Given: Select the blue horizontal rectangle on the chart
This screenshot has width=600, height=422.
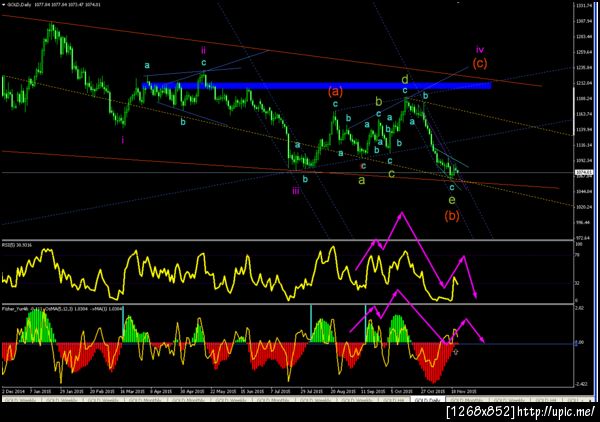Looking at the screenshot, I should point(317,85).
